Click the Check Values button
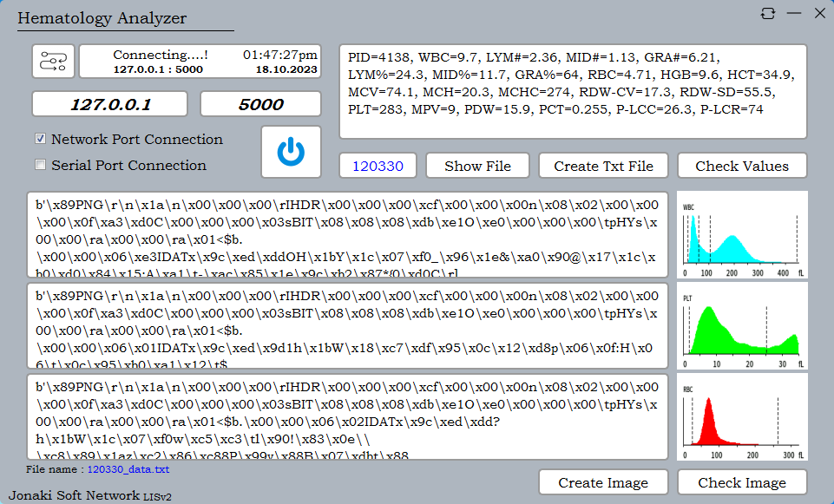Viewport: 834px width, 504px height. [742, 166]
